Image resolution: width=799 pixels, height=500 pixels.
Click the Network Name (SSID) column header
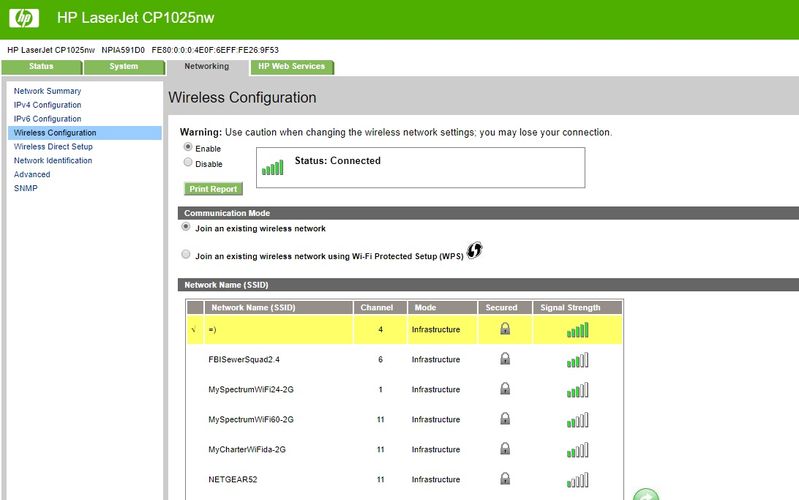pyautogui.click(x=279, y=307)
